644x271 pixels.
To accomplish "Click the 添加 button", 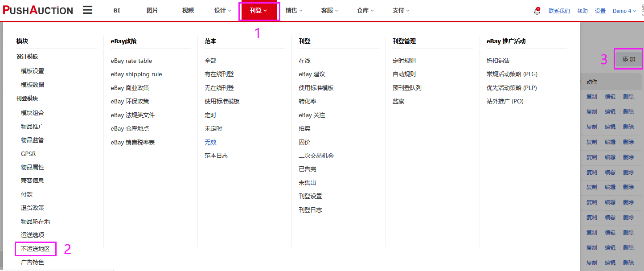I will click(x=629, y=59).
